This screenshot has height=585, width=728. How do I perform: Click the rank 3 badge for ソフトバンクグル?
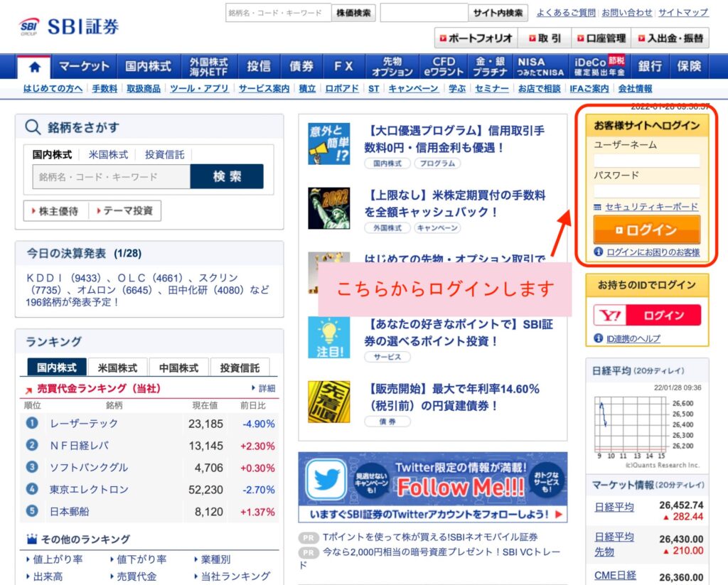click(32, 466)
